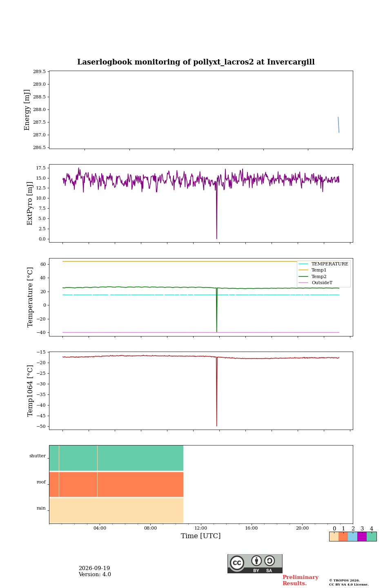Screen dimensions: 392x588
Task: Click the ExtPyro [mJ] axis label
Action: click(30, 203)
